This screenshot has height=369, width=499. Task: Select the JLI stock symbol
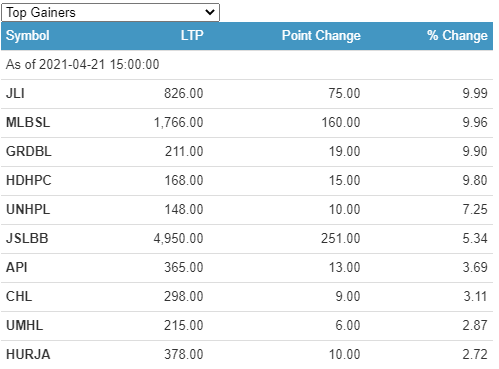tap(15, 94)
